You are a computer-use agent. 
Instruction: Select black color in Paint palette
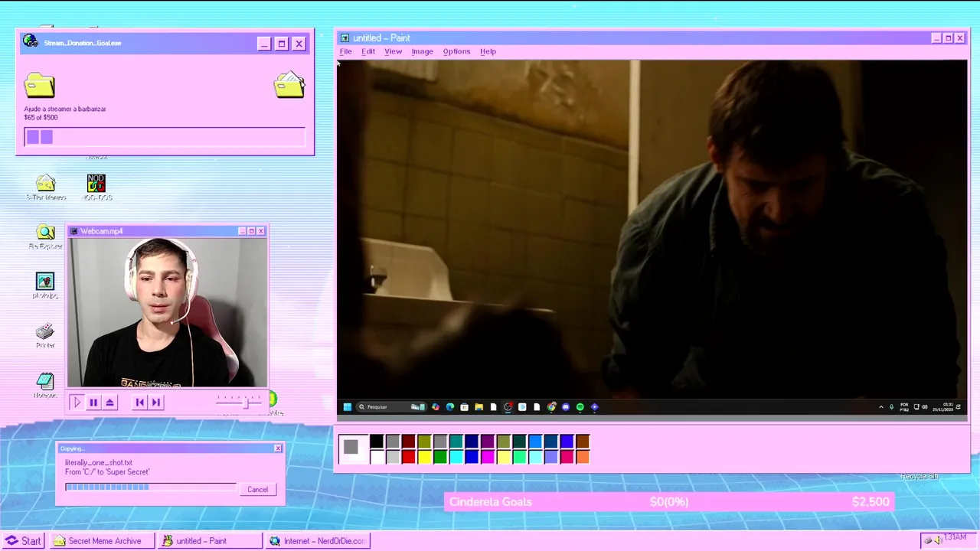[376, 442]
